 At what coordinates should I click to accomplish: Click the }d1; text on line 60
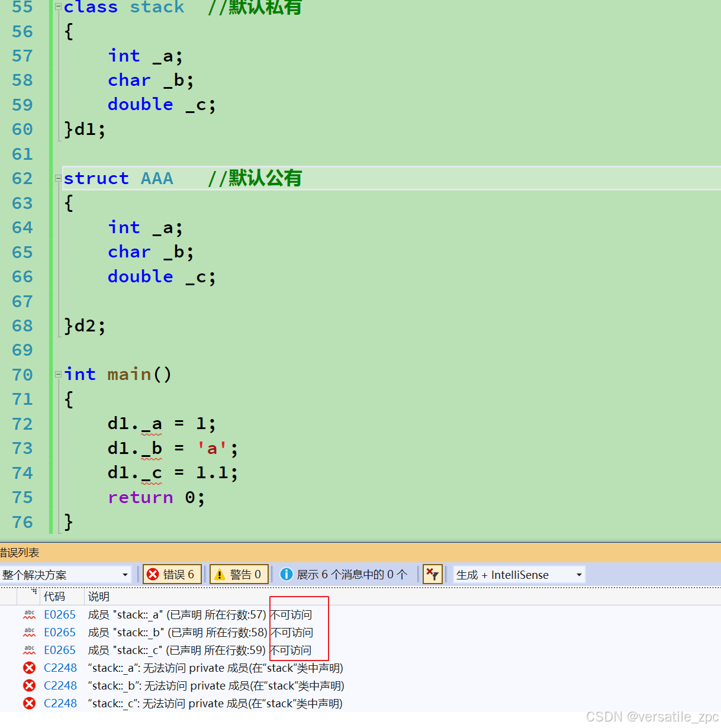[85, 129]
